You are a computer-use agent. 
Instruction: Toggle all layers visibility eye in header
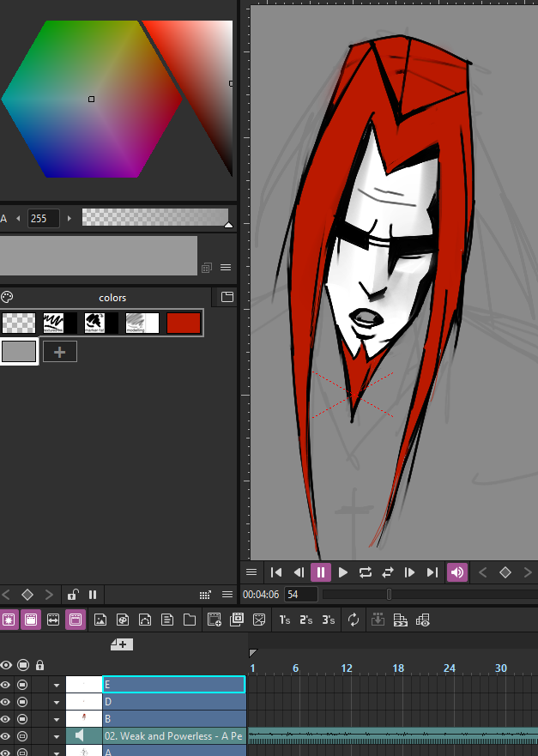[6, 665]
